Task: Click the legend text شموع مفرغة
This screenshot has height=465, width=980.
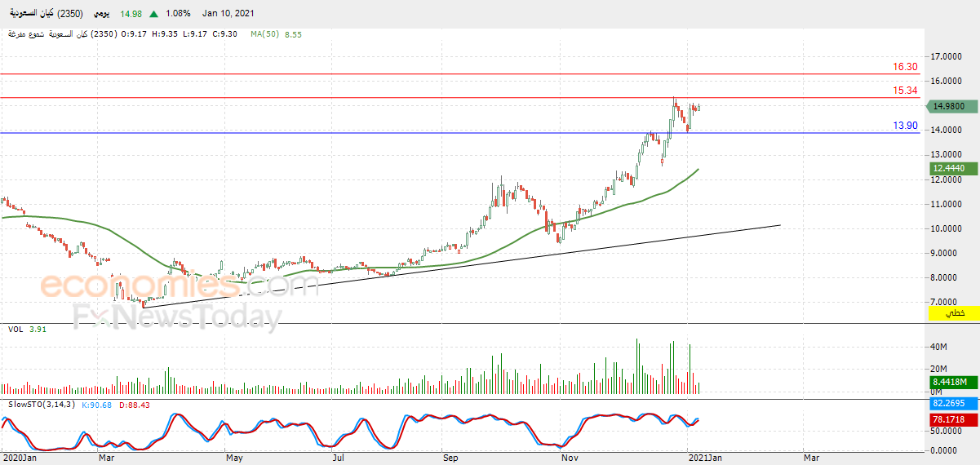Action: [x=24, y=34]
